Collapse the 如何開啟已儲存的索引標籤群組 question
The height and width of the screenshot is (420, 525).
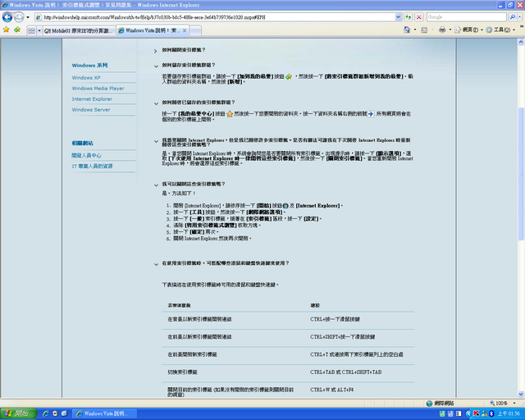(x=156, y=104)
